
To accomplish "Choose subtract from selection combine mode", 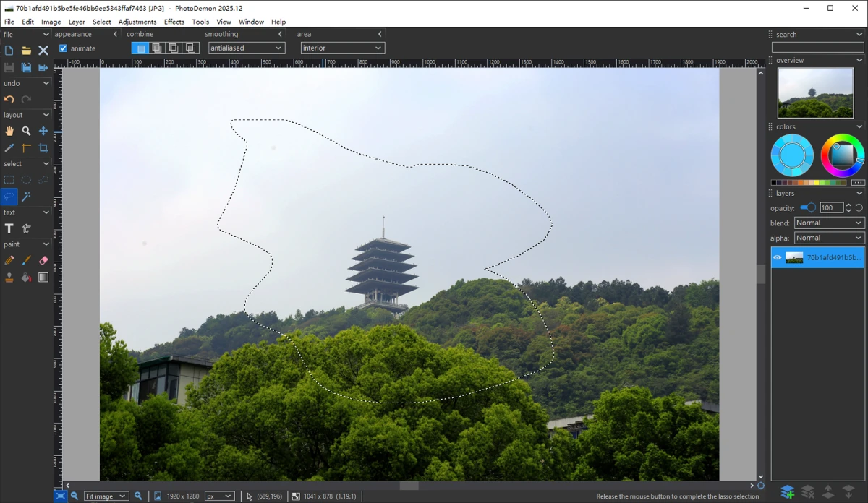I will (x=174, y=48).
